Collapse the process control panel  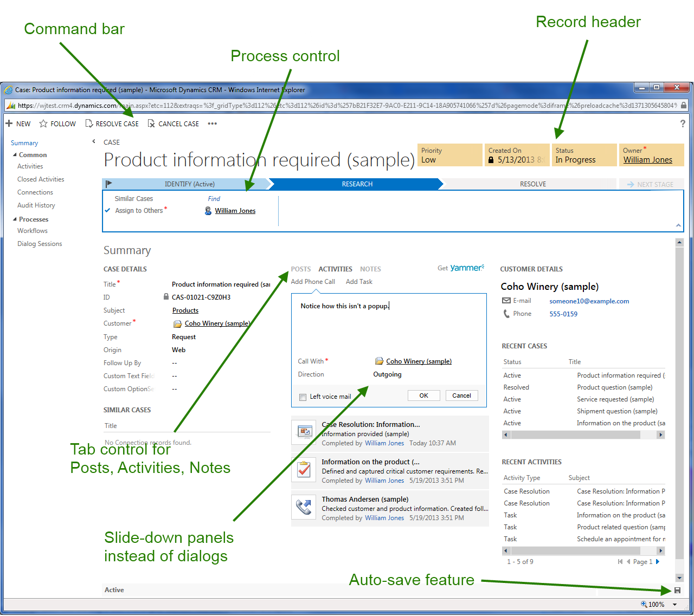(678, 225)
